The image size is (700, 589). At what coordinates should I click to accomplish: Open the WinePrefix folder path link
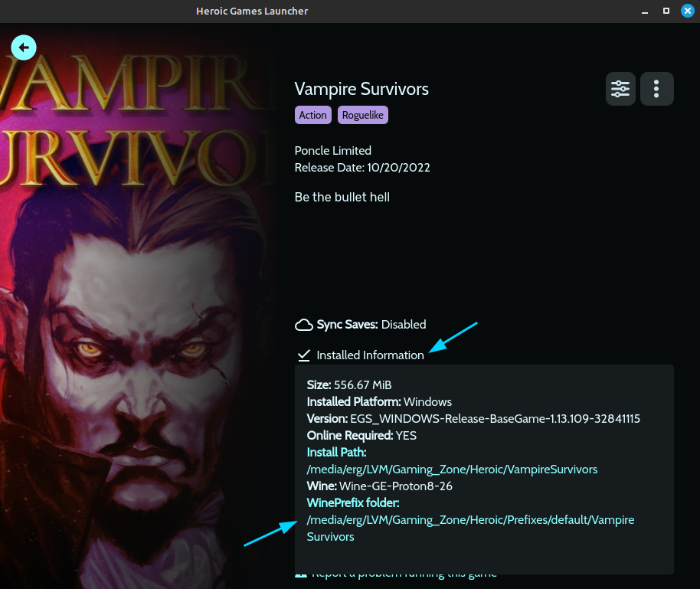tap(470, 528)
